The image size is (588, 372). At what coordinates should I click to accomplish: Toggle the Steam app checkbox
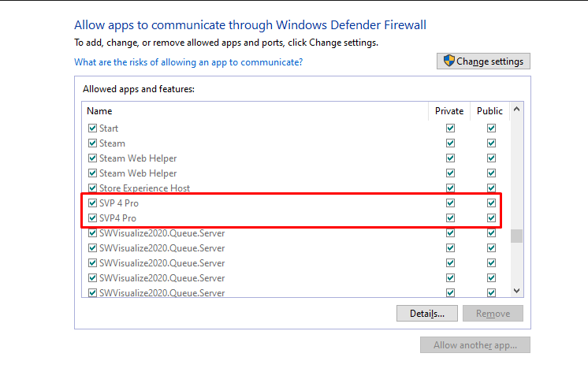pyautogui.click(x=92, y=143)
